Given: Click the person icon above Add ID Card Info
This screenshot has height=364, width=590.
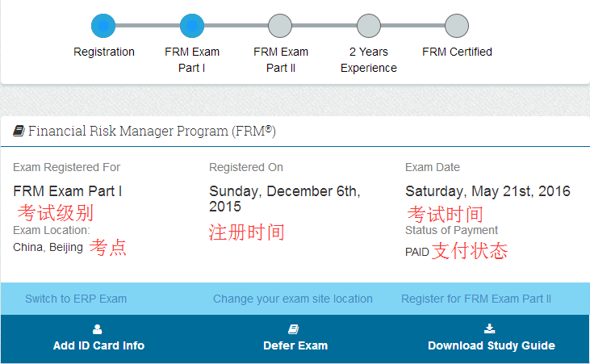Looking at the screenshot, I should [x=98, y=328].
